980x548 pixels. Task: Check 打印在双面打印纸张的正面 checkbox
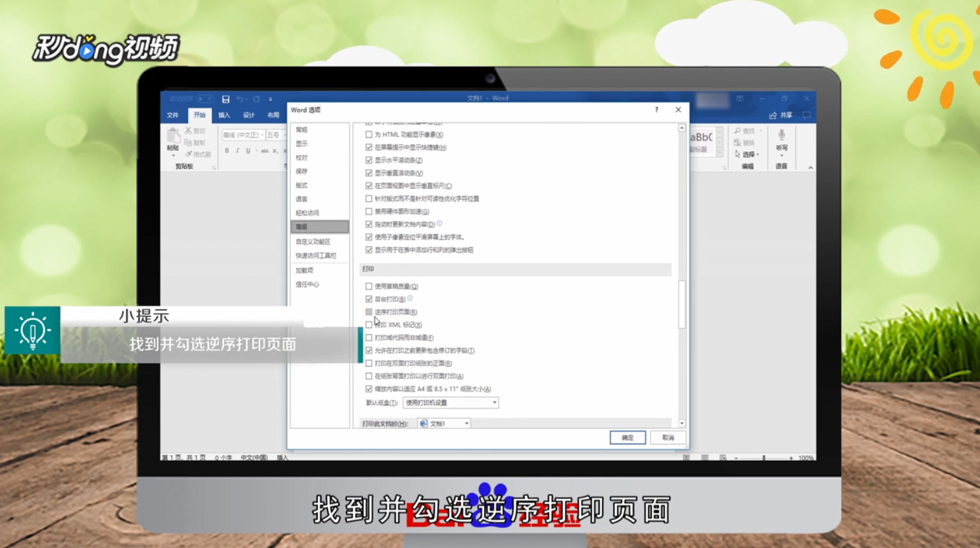pyautogui.click(x=369, y=363)
